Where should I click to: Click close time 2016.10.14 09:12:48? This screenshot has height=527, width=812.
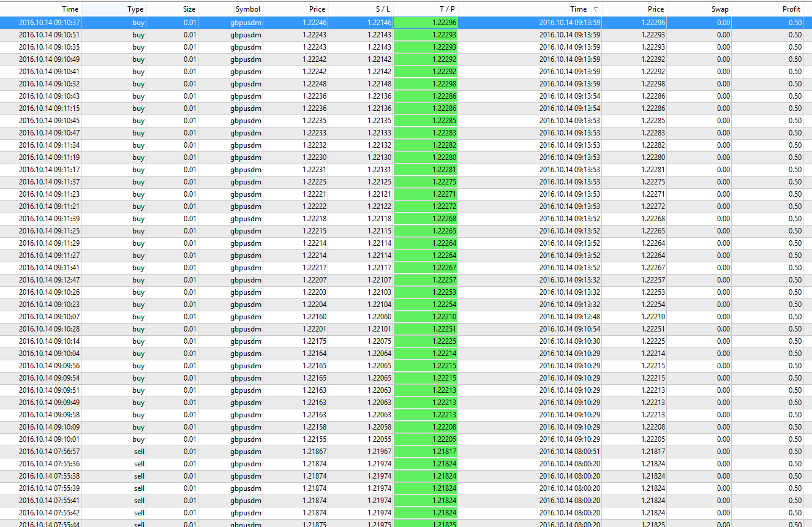click(570, 317)
